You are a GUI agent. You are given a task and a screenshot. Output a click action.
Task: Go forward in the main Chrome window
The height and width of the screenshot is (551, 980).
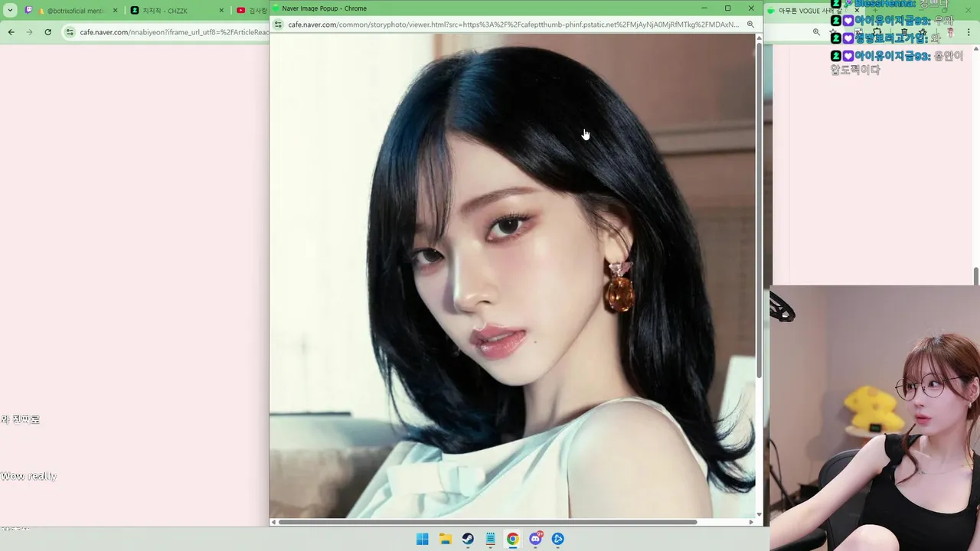(x=29, y=32)
